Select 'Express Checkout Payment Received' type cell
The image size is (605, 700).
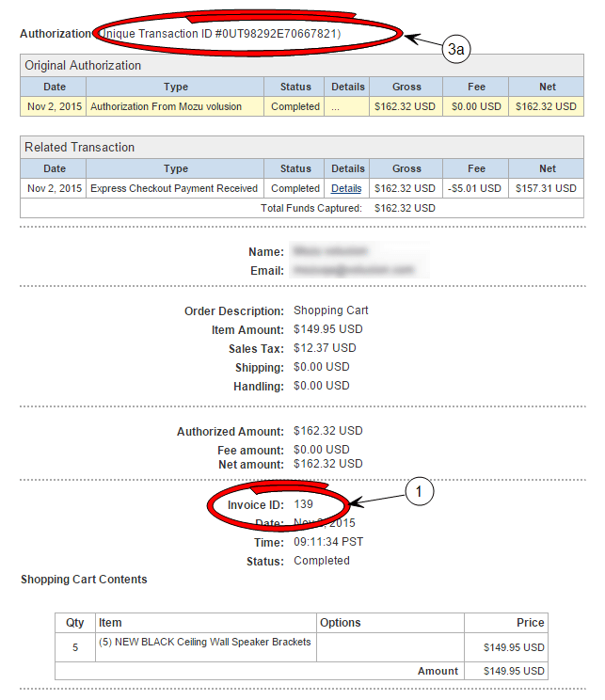pos(175,188)
